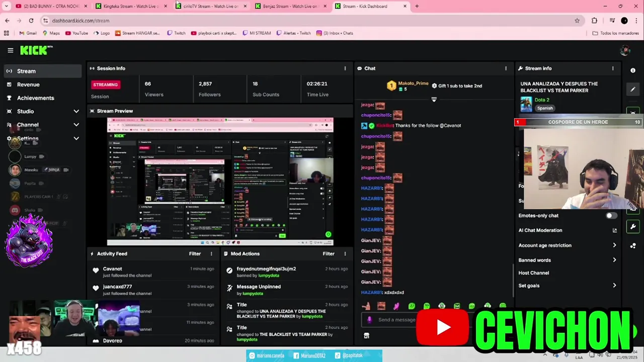Open the info icon on the right rail
644x362 pixels.
pos(633,70)
